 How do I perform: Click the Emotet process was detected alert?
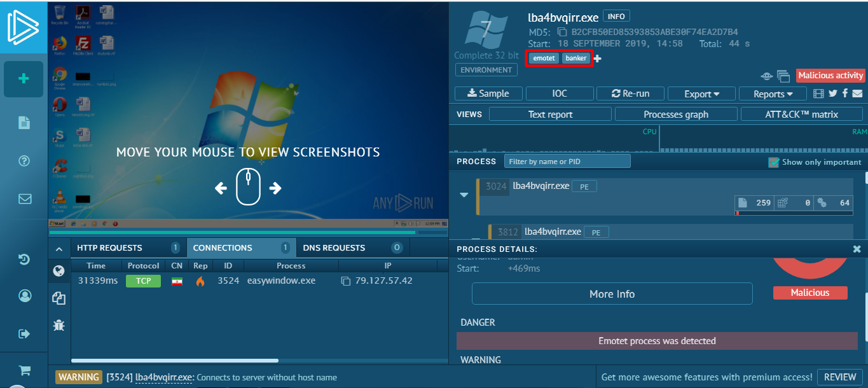click(x=657, y=341)
